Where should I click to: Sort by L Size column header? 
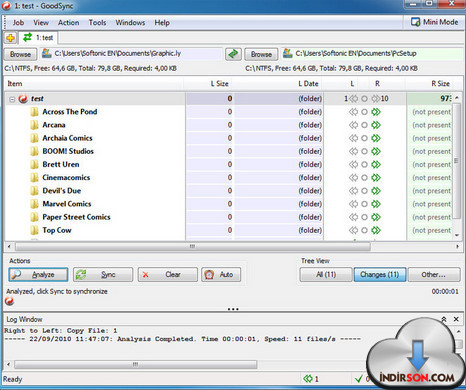click(x=209, y=84)
